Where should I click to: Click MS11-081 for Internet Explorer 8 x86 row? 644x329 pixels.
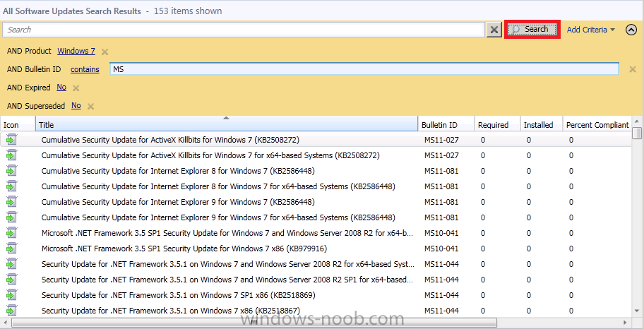point(441,171)
